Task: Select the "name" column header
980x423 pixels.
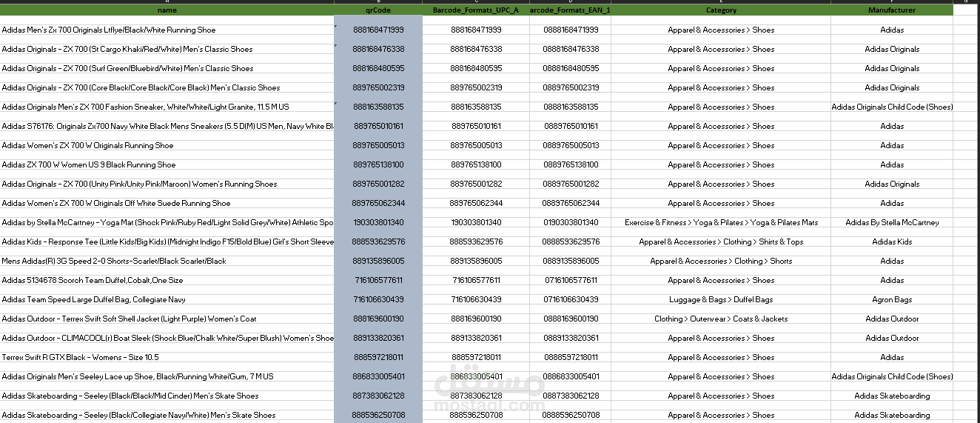Action: (167, 10)
